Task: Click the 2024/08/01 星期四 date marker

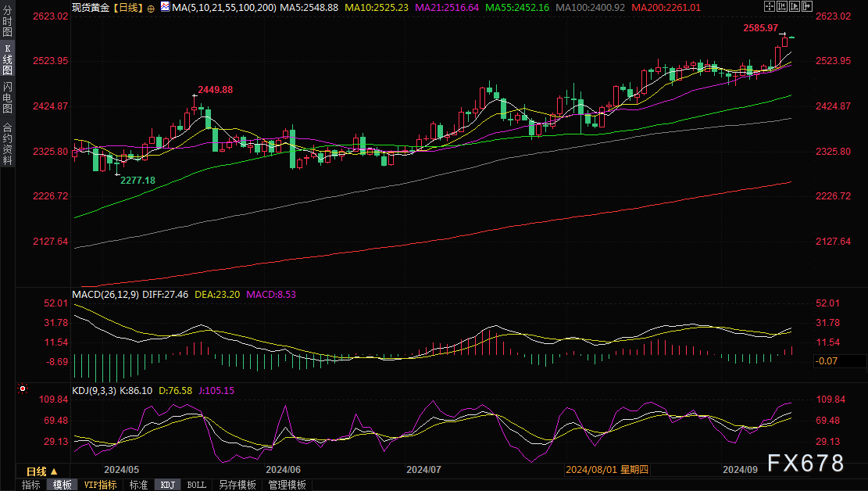Action: click(607, 470)
